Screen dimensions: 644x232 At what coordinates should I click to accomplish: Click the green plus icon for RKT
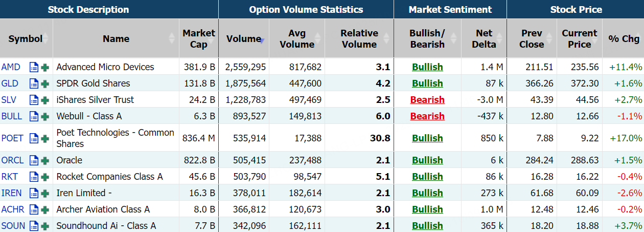(45, 177)
